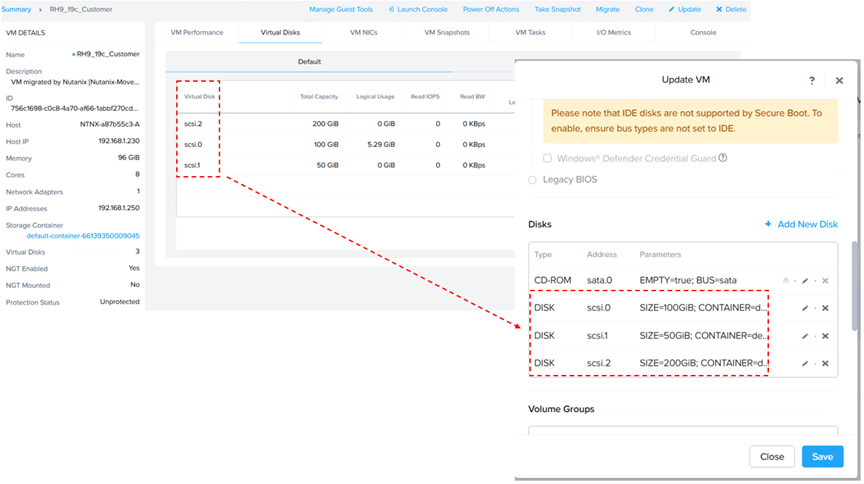Eject the CD-ROM sata.0 media
The height and width of the screenshot is (484, 864).
click(787, 281)
